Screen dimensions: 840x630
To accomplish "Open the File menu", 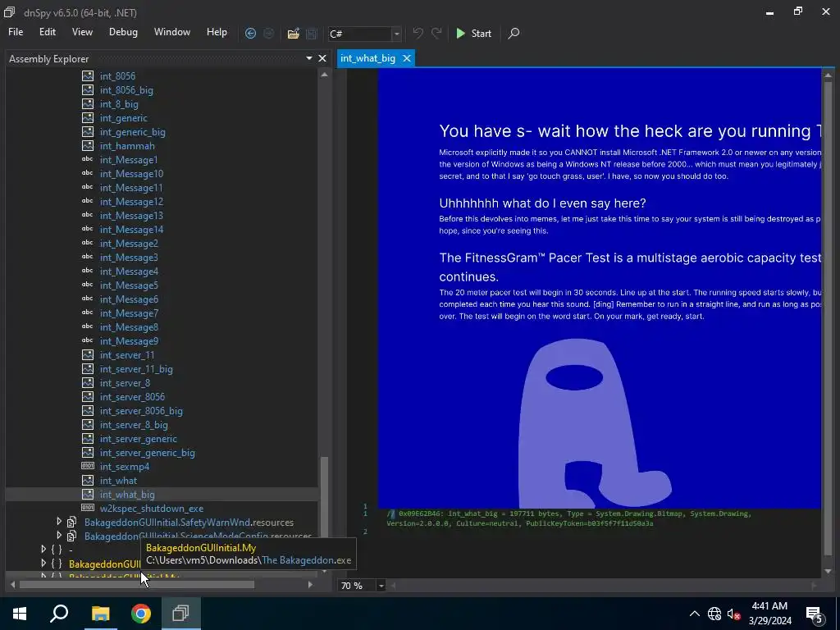I will (x=16, y=32).
